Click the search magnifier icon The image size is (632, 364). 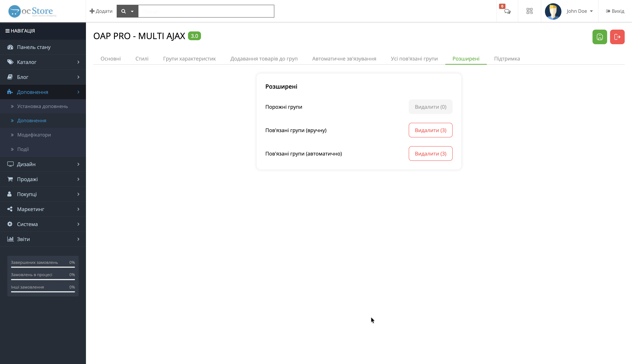pyautogui.click(x=124, y=11)
